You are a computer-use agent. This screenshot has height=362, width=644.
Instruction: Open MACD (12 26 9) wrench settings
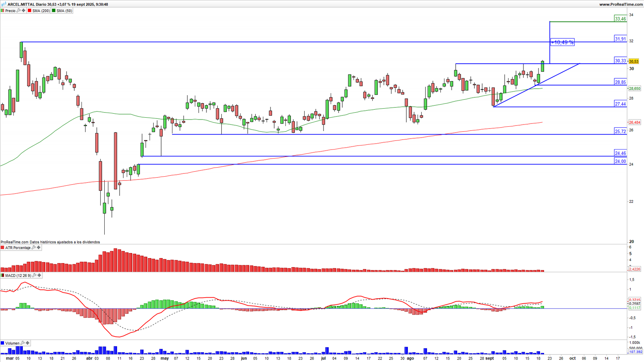34,275
